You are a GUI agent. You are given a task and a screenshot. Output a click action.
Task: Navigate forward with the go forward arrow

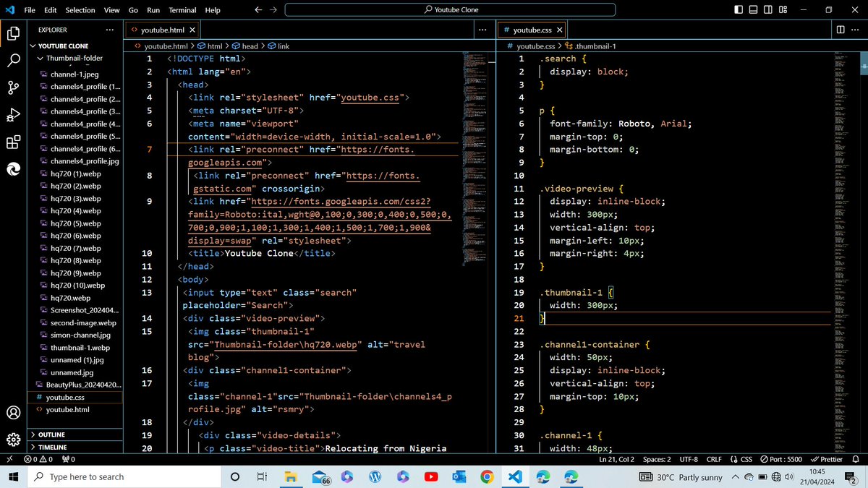click(273, 10)
